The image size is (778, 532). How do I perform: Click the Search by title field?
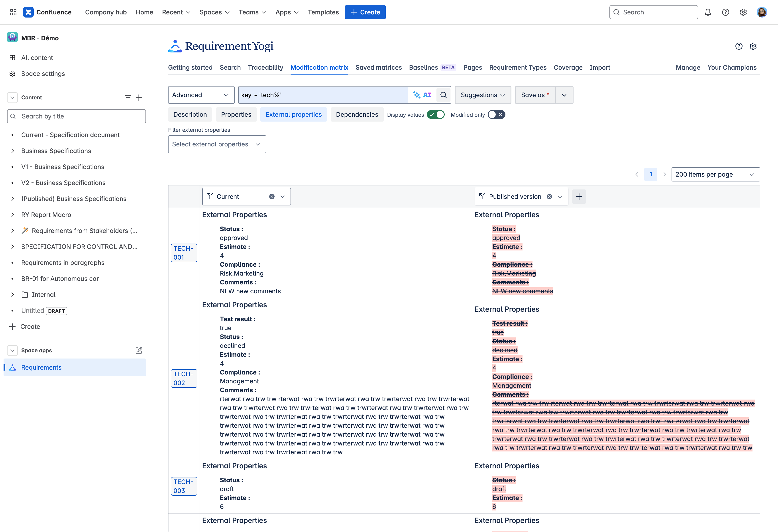(76, 116)
